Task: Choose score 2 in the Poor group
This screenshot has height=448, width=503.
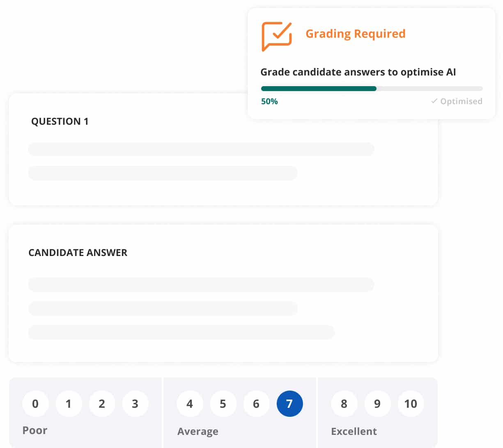Action: [x=102, y=404]
